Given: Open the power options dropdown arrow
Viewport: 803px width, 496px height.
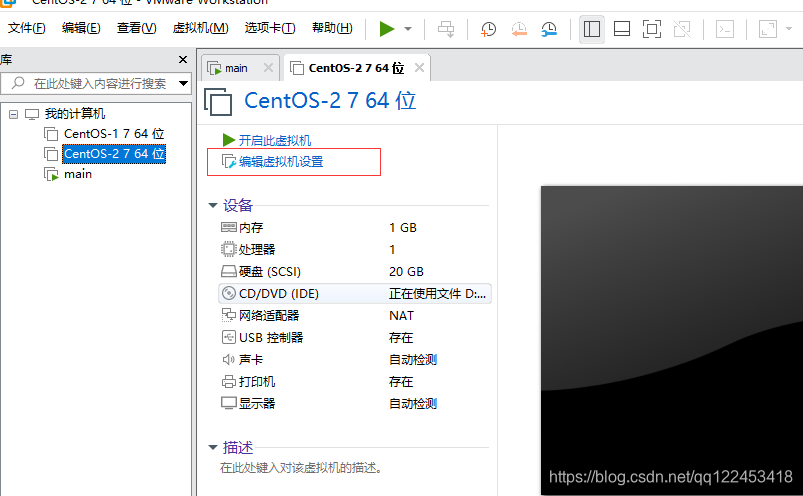Looking at the screenshot, I should (x=408, y=29).
